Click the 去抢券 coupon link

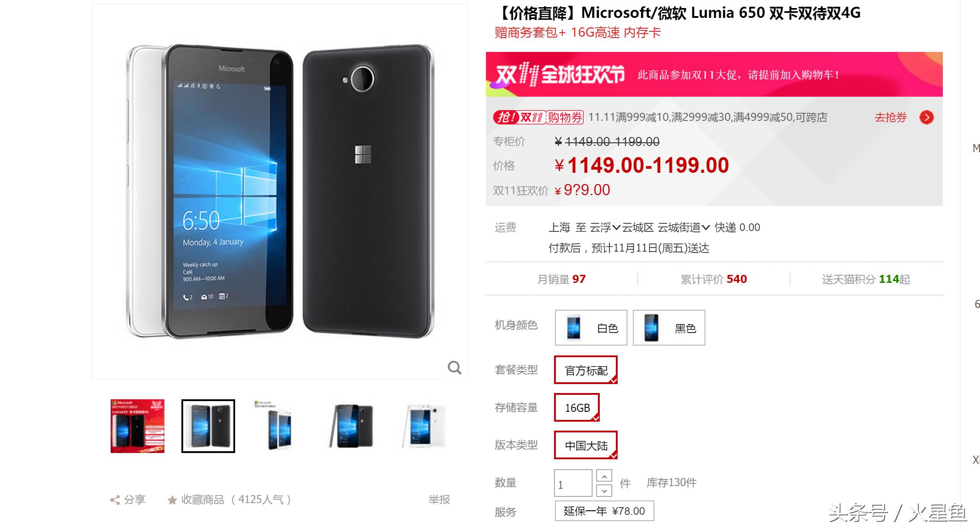coord(890,117)
